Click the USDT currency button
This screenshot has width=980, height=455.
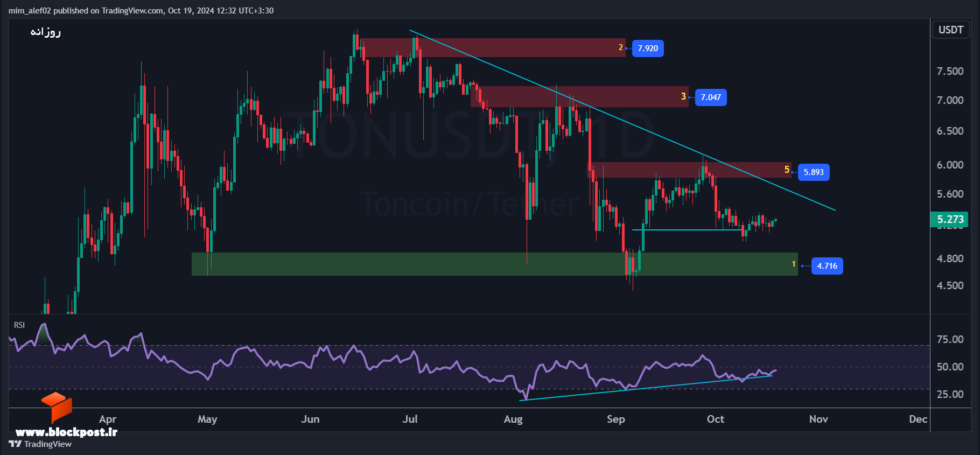[950, 30]
